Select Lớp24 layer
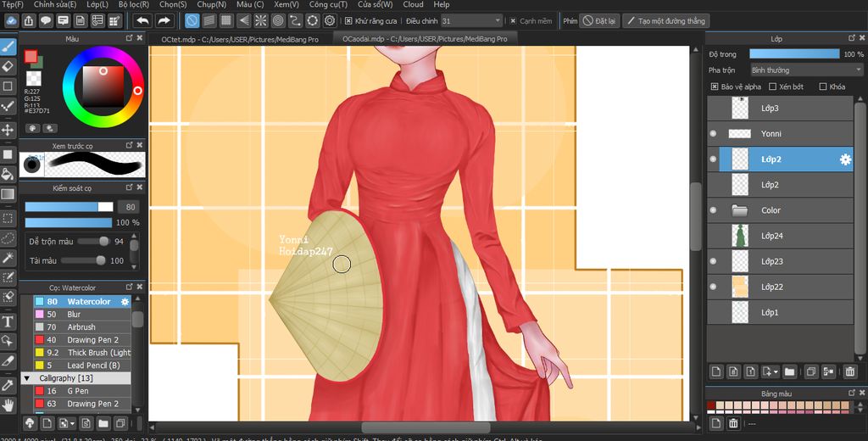 click(x=781, y=236)
